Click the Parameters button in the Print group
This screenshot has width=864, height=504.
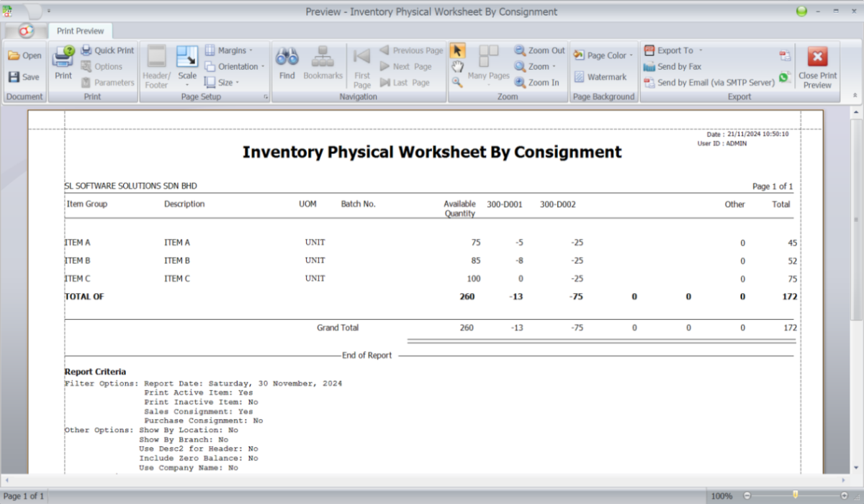[107, 82]
